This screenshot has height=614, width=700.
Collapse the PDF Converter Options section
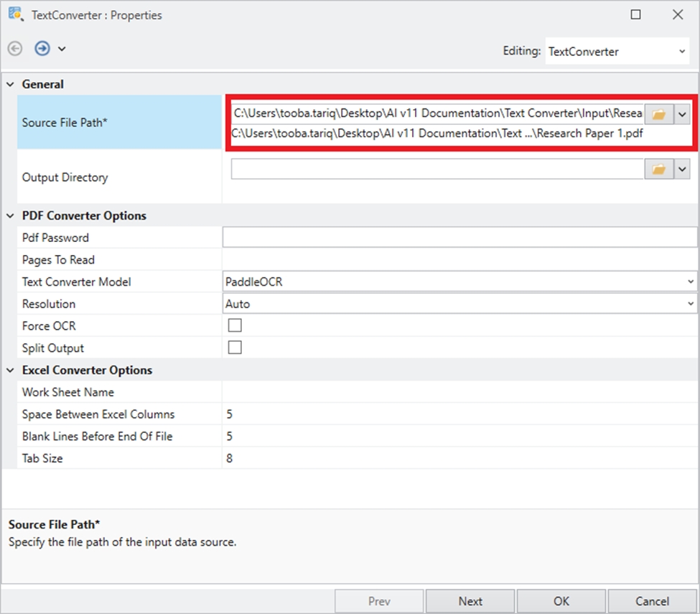coord(11,215)
